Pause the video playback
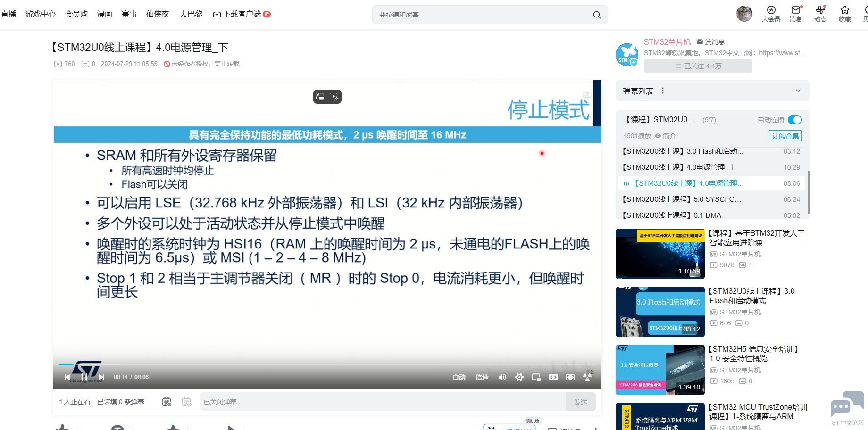Screen dimensions: 868x430 click(x=84, y=377)
